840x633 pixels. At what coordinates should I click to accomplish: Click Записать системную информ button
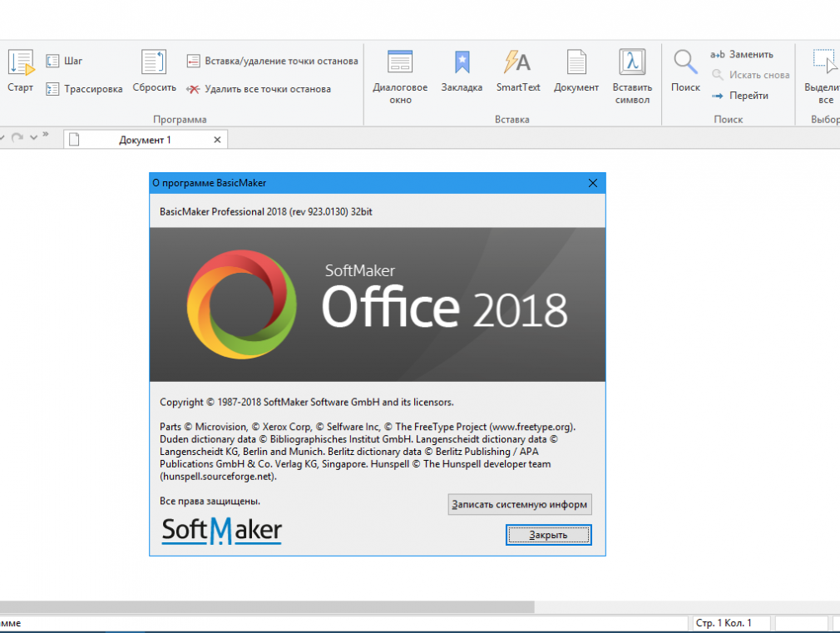point(520,504)
